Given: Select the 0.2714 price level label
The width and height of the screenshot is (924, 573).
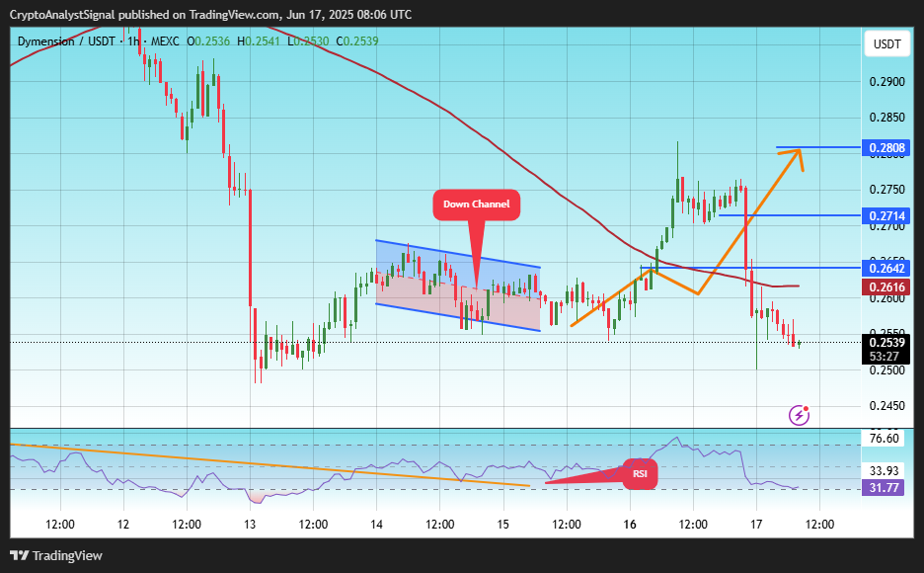Looking at the screenshot, I should click(x=885, y=215).
